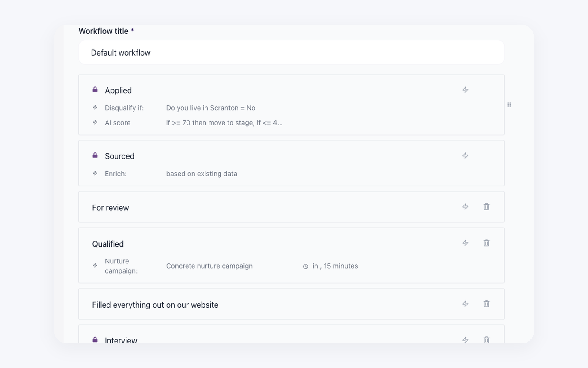This screenshot has width=588, height=368.
Task: Click the 'in , 15 minutes' delay
Action: (x=335, y=266)
